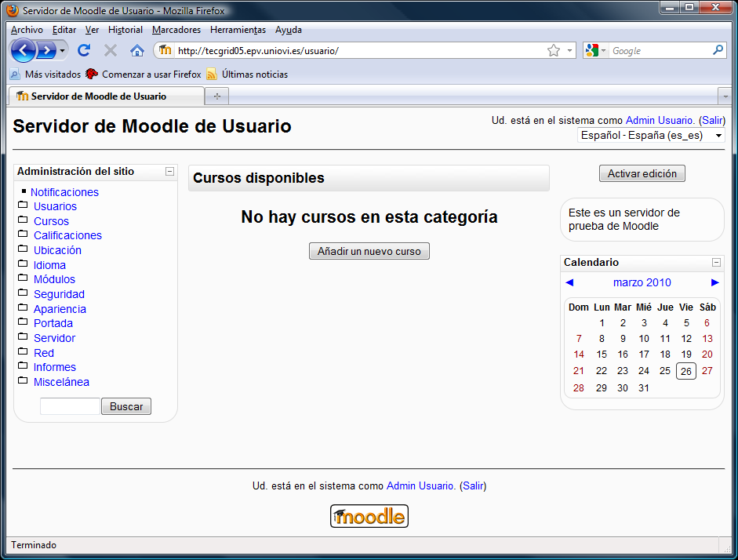The width and height of the screenshot is (738, 560).
Task: Expand the Calificaciones folder
Action: click(67, 235)
